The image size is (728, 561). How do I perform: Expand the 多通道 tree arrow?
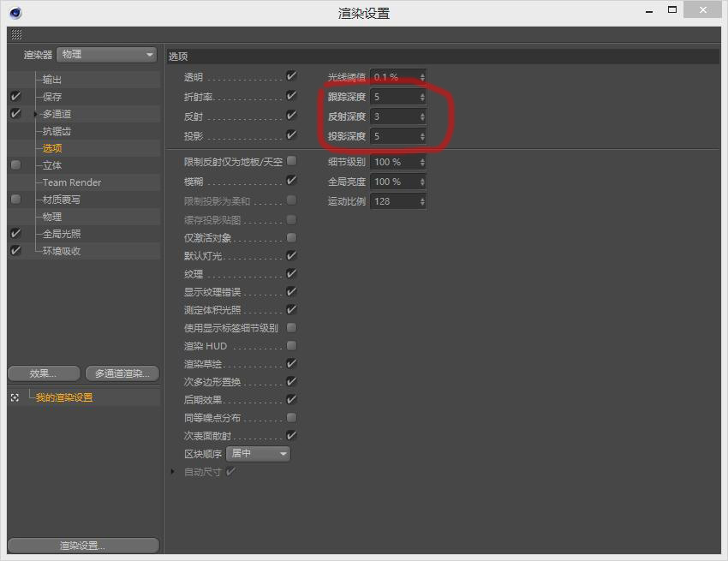click(35, 114)
